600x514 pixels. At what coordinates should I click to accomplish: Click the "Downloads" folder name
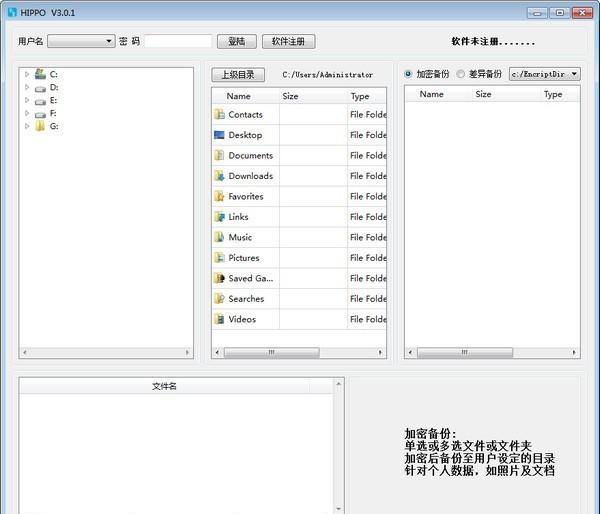click(x=251, y=176)
